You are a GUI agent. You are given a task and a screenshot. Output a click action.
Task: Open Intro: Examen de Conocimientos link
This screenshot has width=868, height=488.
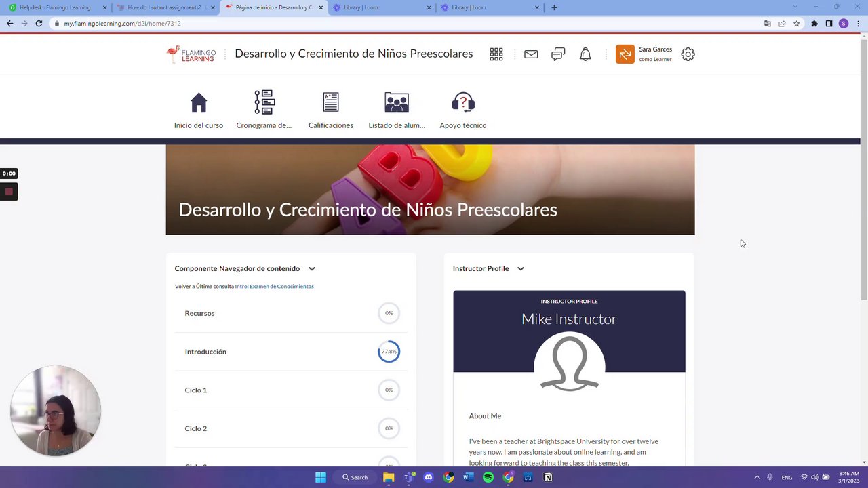tap(274, 287)
